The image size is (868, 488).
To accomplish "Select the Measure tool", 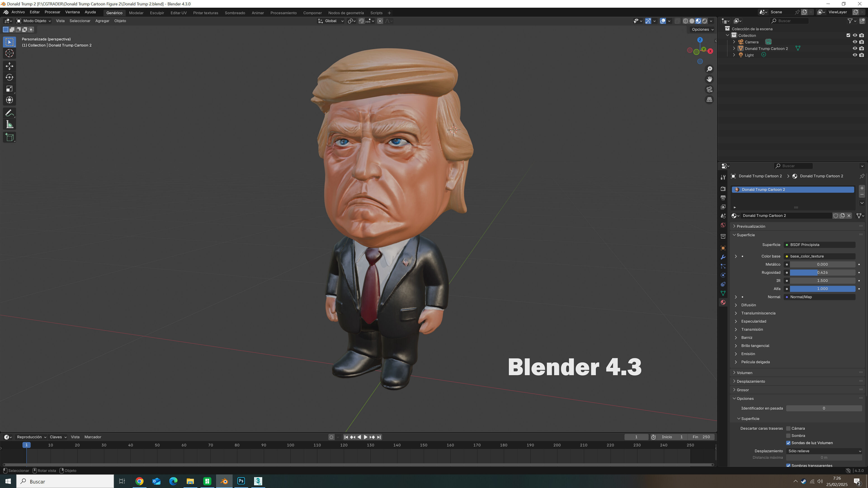I will (9, 125).
